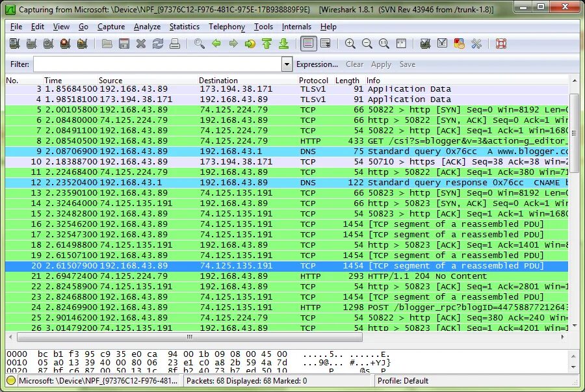Toggle packet list colorizing

pos(308,44)
